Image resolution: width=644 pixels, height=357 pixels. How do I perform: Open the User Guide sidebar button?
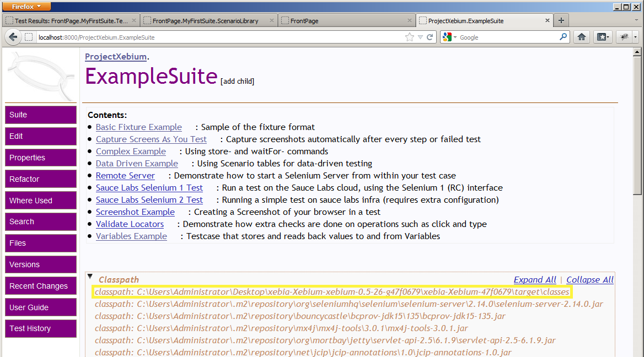click(x=41, y=307)
